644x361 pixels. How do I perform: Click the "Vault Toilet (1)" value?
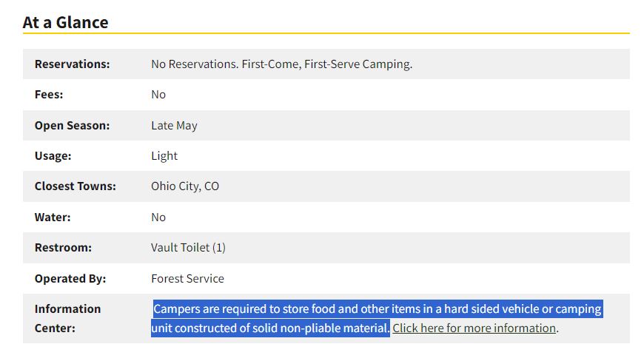[x=188, y=248]
